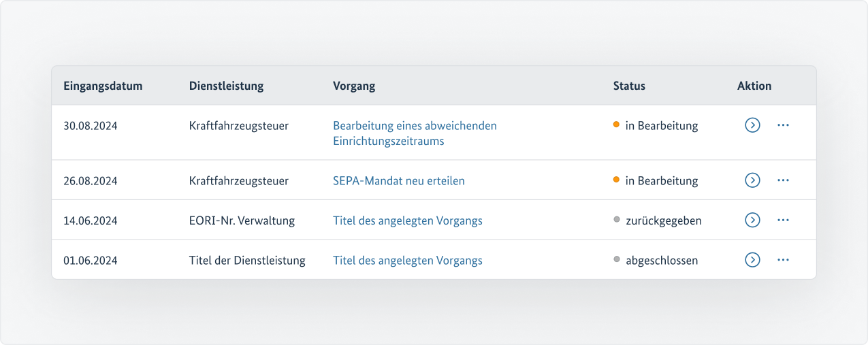
Task: Open the 30.08.2024 row arrow icon
Action: (752, 125)
